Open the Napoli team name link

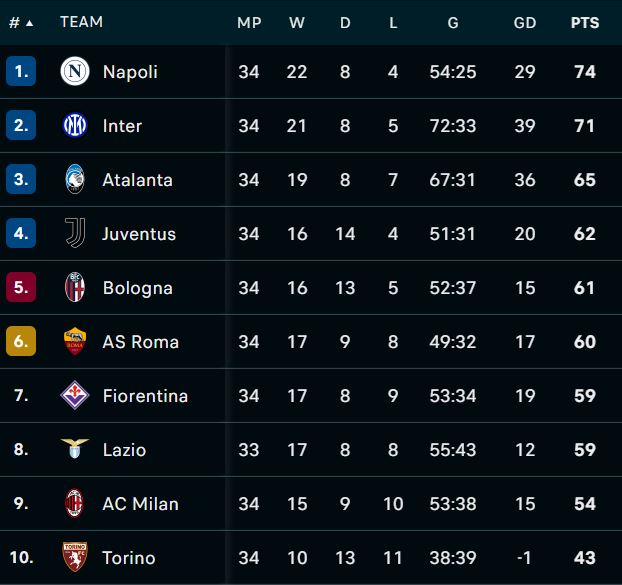(130, 72)
